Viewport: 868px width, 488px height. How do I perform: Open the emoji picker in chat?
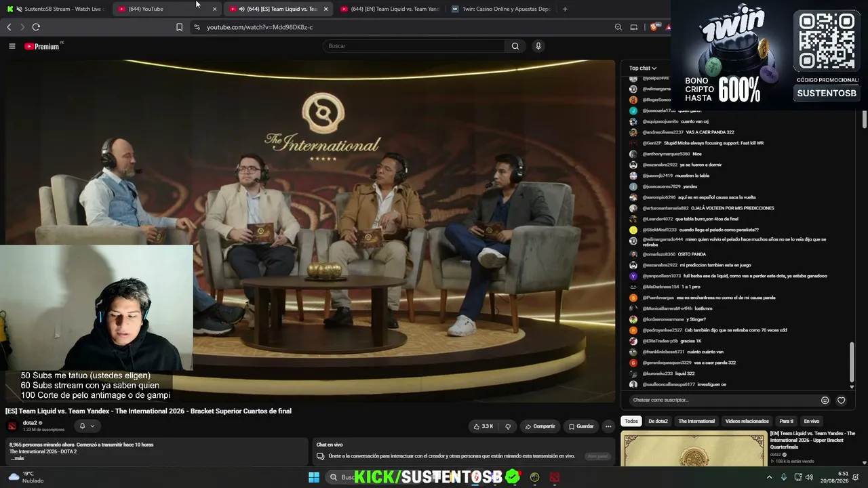[825, 401]
